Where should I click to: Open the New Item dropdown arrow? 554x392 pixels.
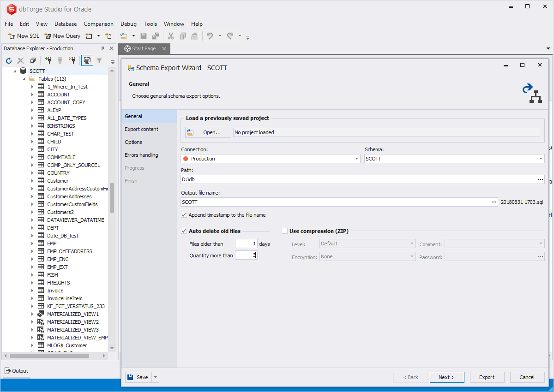(x=98, y=36)
